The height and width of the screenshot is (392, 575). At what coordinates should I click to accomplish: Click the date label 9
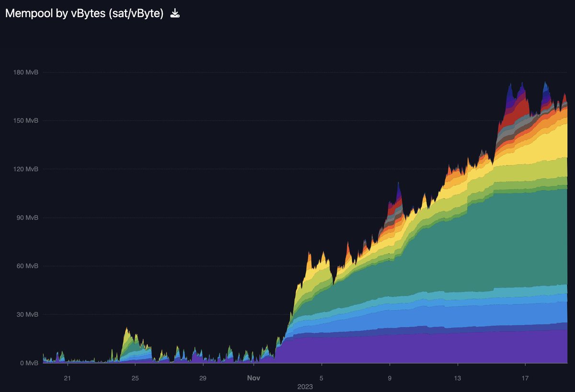coord(390,378)
